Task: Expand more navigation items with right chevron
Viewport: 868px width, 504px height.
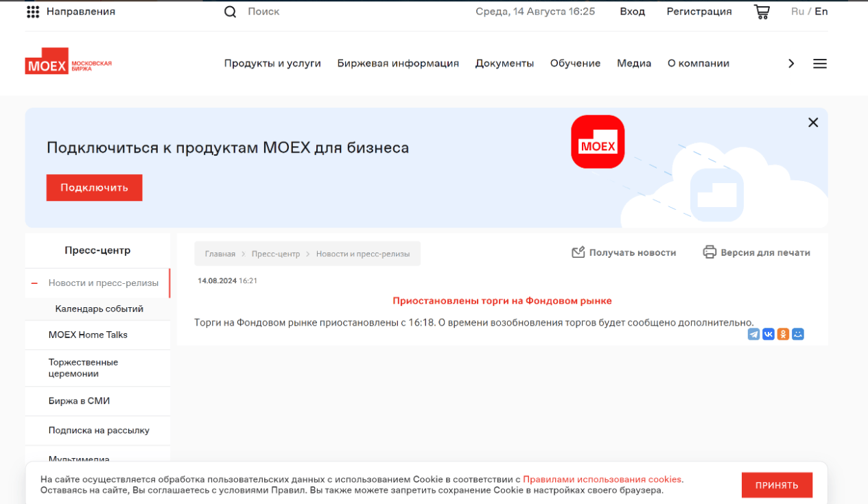Action: [x=791, y=64]
